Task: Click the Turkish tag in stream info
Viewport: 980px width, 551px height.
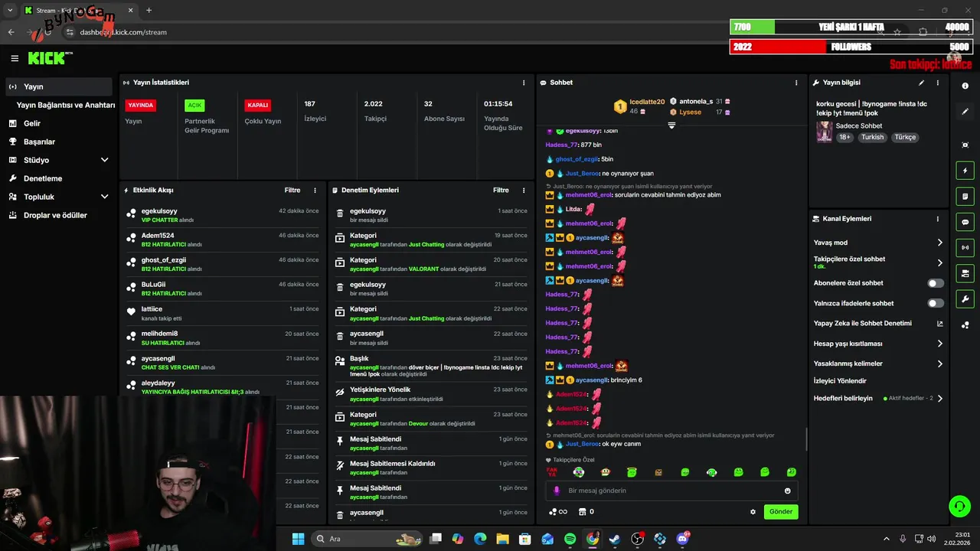Action: pos(872,137)
